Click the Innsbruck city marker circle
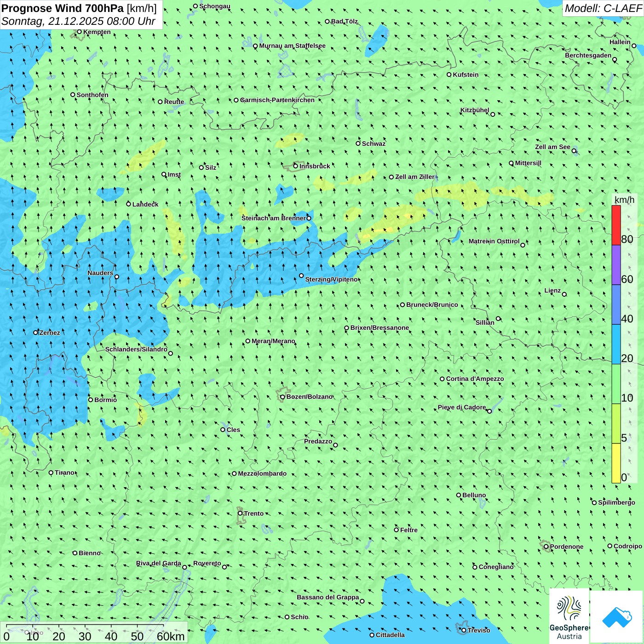The width and height of the screenshot is (644, 644). 296,166
